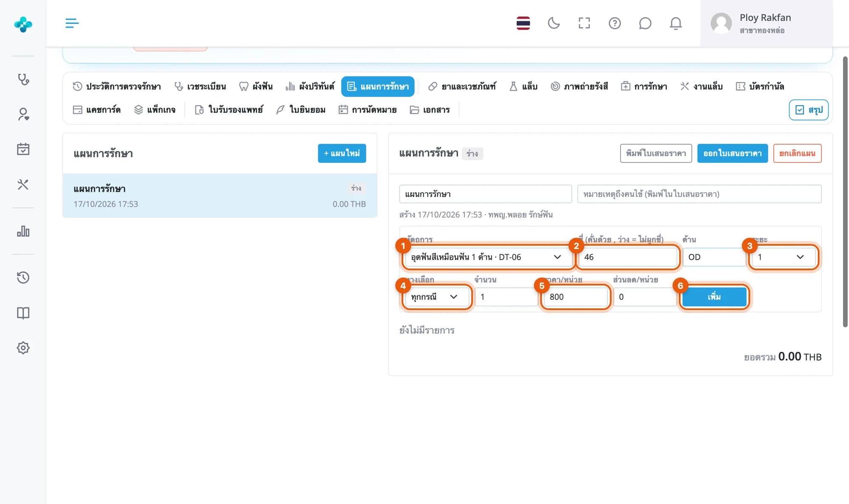This screenshot has width=849, height=504.
Task: Click patient note input field
Action: [699, 194]
